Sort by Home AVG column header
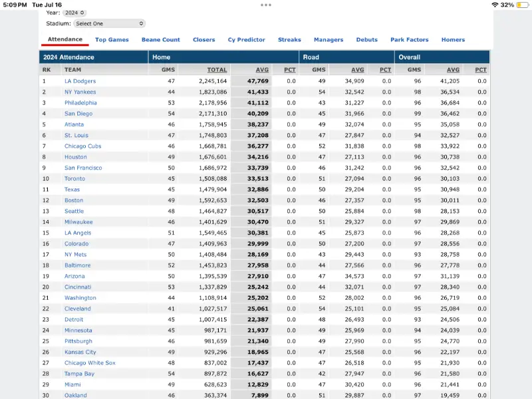 tap(261, 70)
